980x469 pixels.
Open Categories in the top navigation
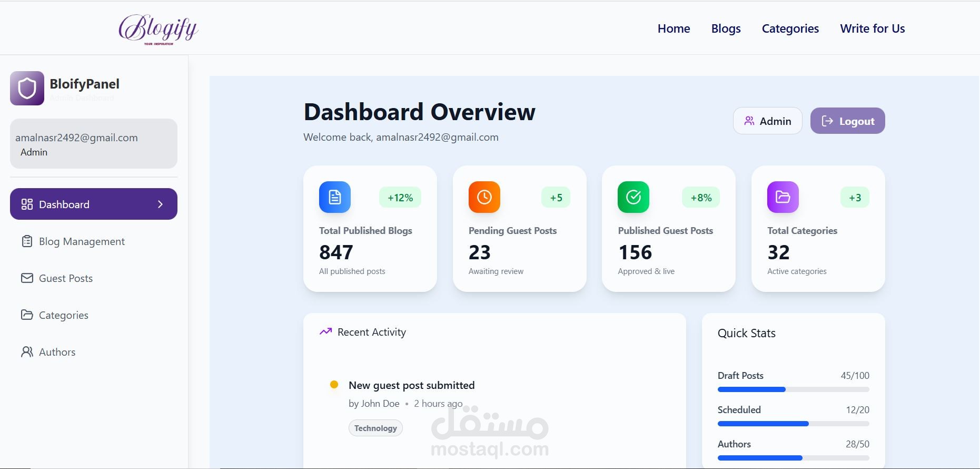coord(790,28)
